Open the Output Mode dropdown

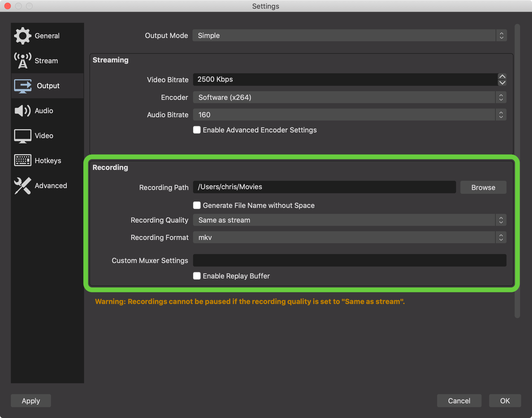349,36
